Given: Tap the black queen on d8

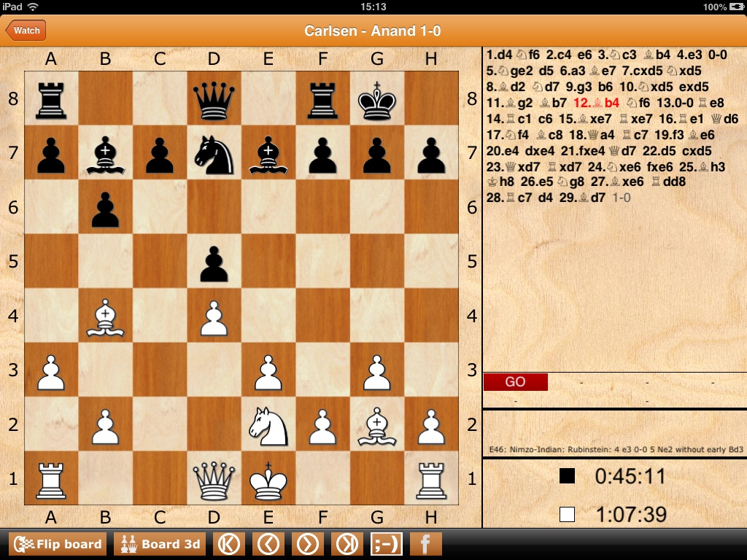Looking at the screenshot, I should point(214,98).
